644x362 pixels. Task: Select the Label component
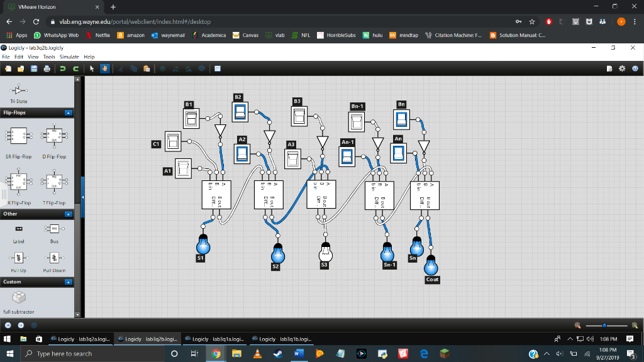[x=19, y=229]
